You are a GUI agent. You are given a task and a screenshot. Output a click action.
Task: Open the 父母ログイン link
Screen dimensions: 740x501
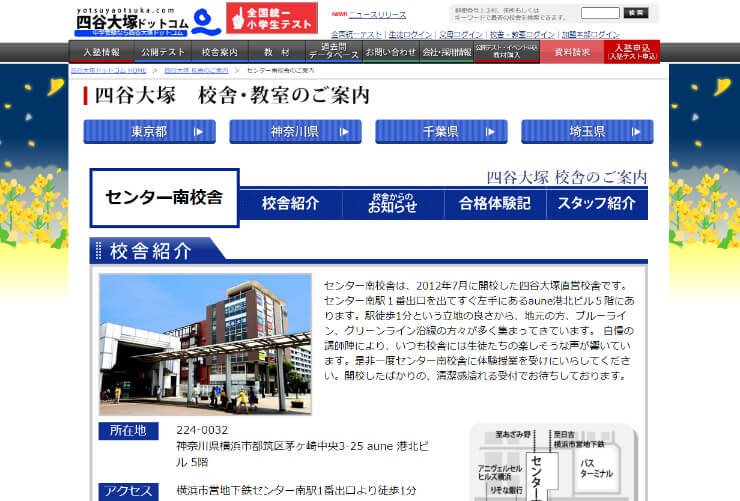coord(461,34)
